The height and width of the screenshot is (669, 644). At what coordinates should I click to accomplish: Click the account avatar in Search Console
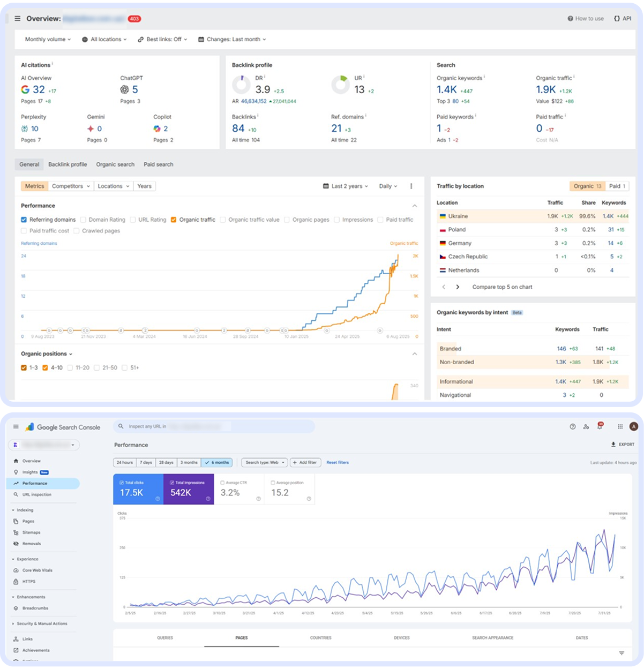point(633,426)
